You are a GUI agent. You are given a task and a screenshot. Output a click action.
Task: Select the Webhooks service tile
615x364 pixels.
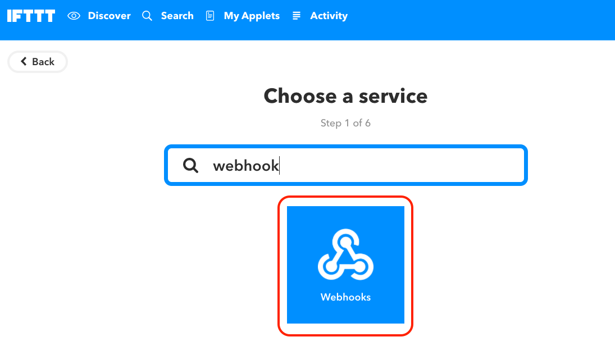click(345, 265)
